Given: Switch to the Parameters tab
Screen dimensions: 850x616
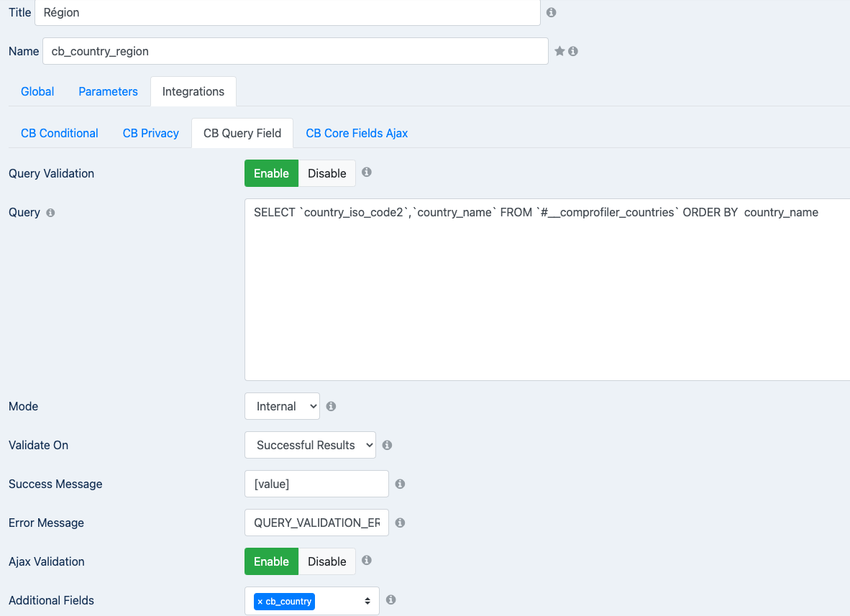Looking at the screenshot, I should pyautogui.click(x=109, y=91).
